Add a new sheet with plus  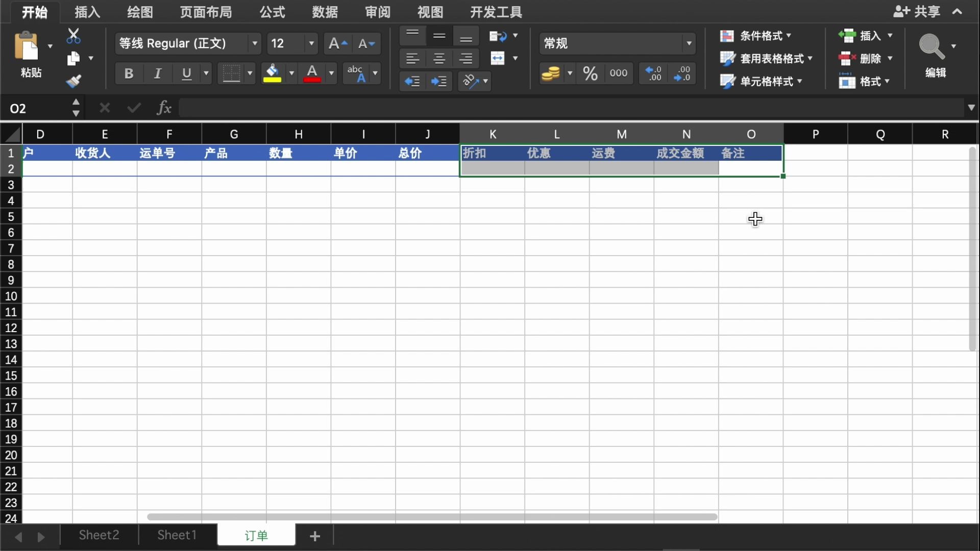315,536
